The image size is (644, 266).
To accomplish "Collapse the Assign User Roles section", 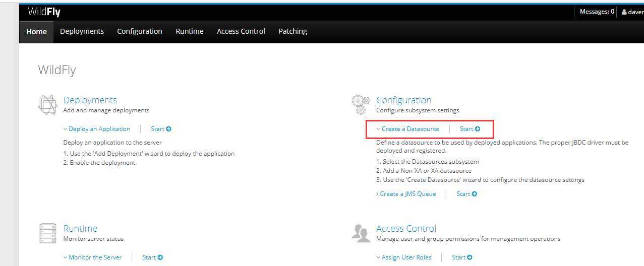I will coord(404,257).
